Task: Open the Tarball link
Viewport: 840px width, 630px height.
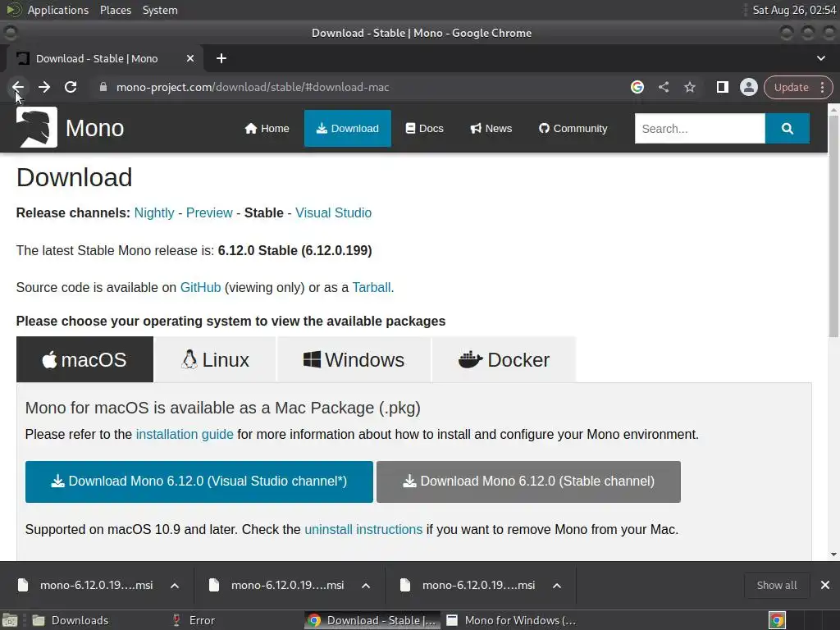Action: pyautogui.click(x=372, y=288)
